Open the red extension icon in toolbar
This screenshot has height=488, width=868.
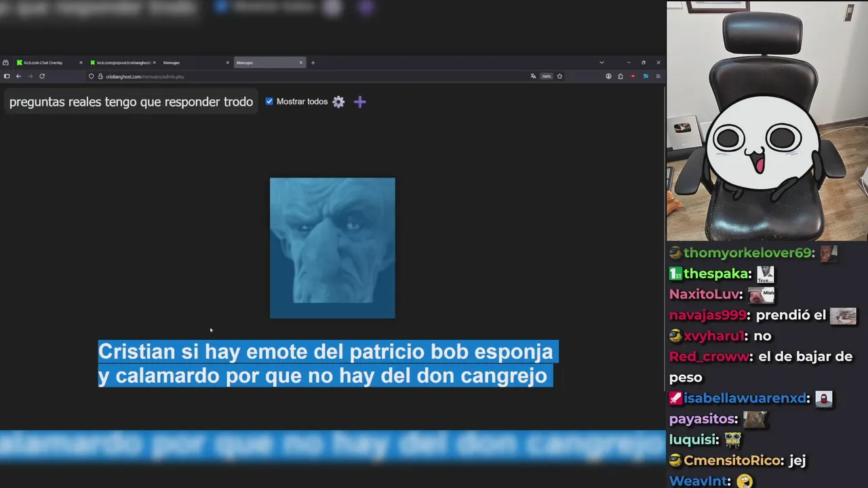633,76
